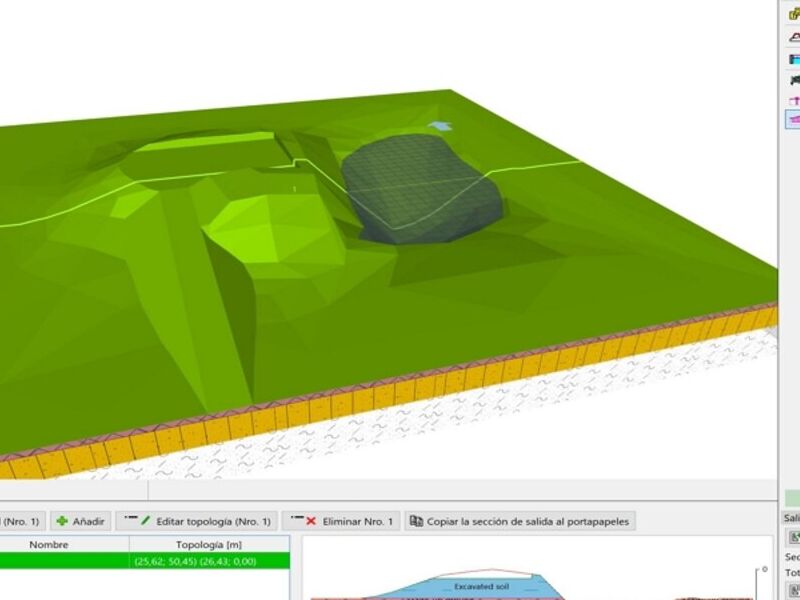Open the blue water layer icon
The height and width of the screenshot is (600, 800).
(794, 58)
